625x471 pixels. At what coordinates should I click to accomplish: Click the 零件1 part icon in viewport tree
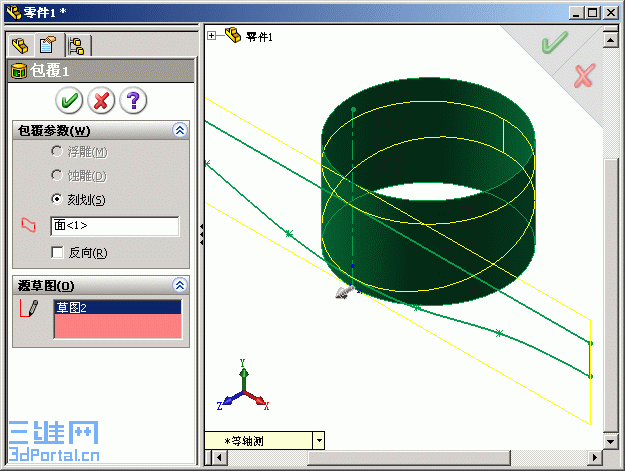click(x=233, y=35)
